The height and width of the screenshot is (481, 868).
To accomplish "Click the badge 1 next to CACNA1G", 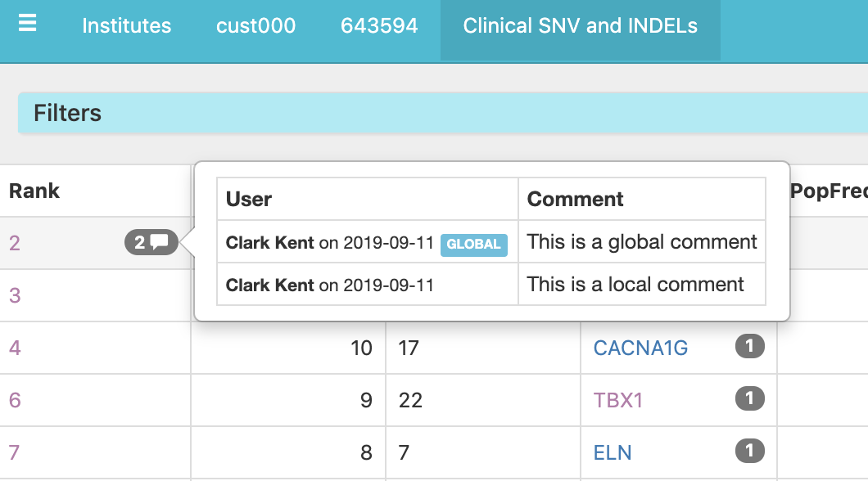I will 750,346.
